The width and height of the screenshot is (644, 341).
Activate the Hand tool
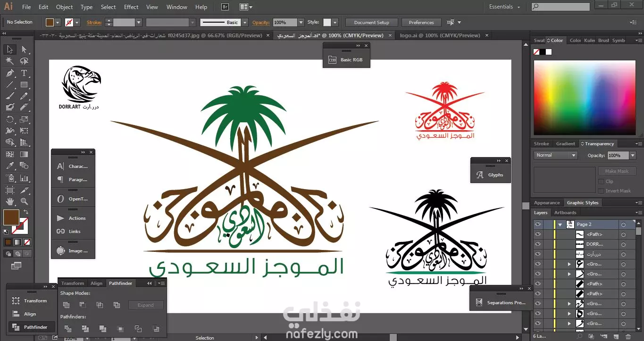tap(10, 201)
